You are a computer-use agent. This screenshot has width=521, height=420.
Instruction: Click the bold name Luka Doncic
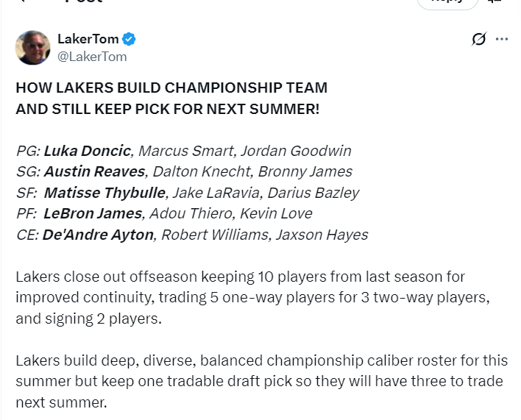[x=88, y=151]
